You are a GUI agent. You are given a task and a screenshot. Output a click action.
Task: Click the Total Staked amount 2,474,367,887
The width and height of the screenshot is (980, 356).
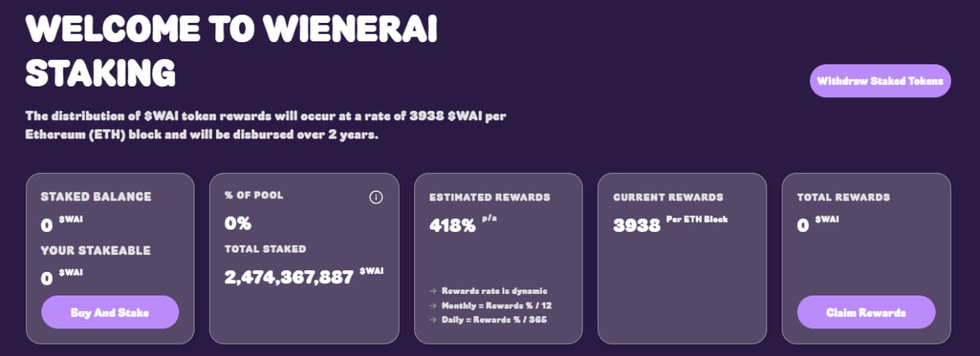289,277
